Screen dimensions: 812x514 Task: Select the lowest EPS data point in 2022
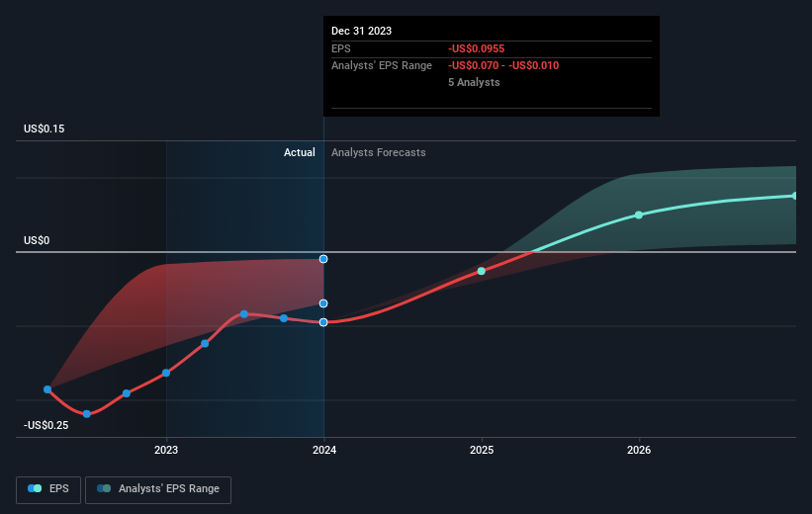click(x=86, y=413)
